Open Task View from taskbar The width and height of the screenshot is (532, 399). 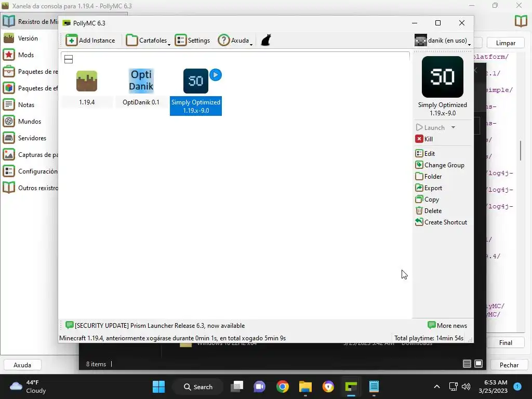tap(237, 387)
